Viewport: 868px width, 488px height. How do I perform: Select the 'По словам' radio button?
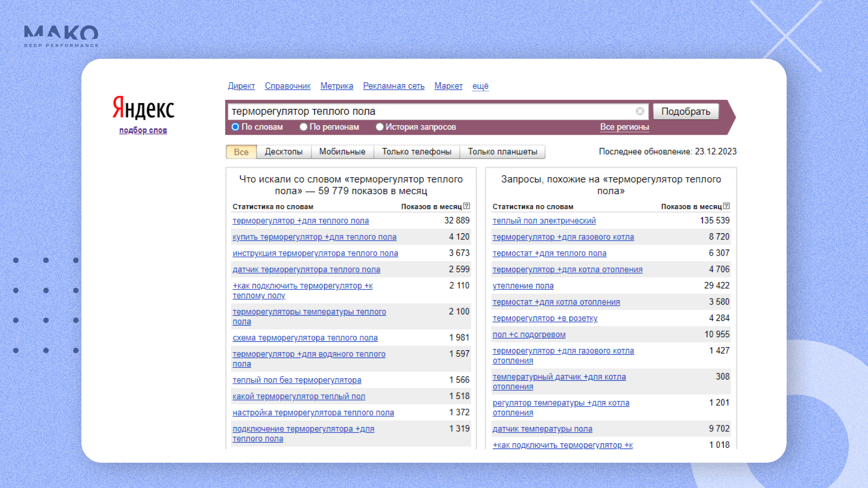point(235,127)
